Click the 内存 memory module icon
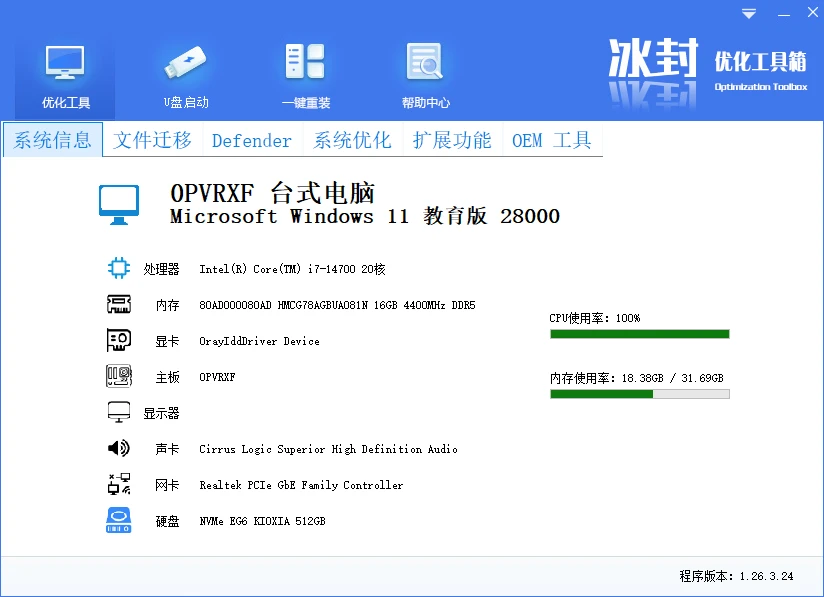The image size is (824, 597). (x=119, y=304)
